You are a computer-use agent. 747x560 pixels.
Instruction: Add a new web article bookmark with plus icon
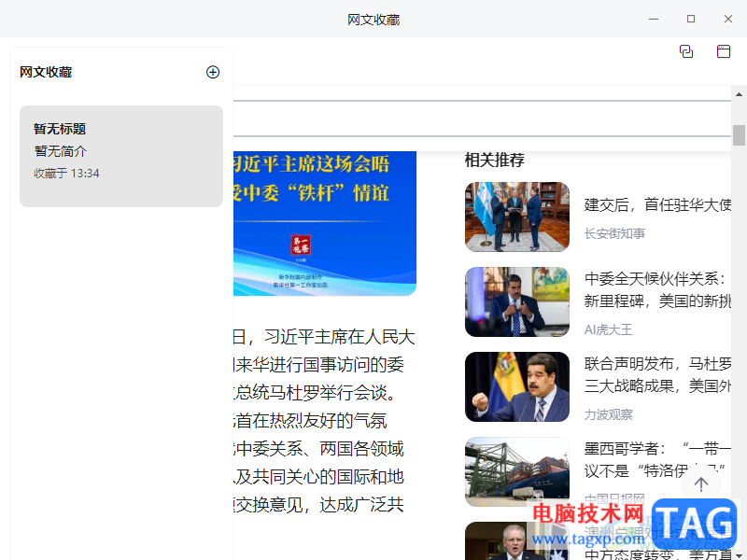click(x=213, y=72)
